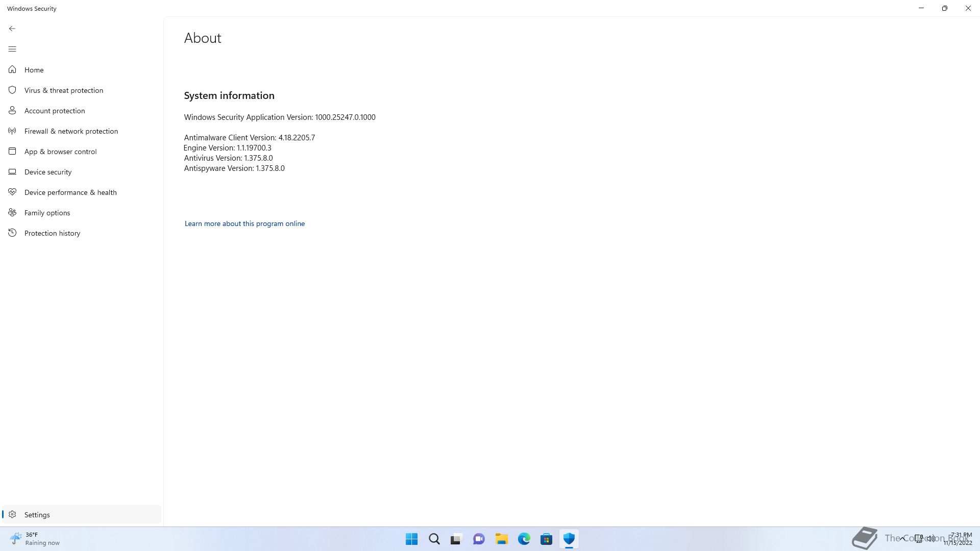
Task: Open Microsoft Store from taskbar
Action: coord(546,539)
